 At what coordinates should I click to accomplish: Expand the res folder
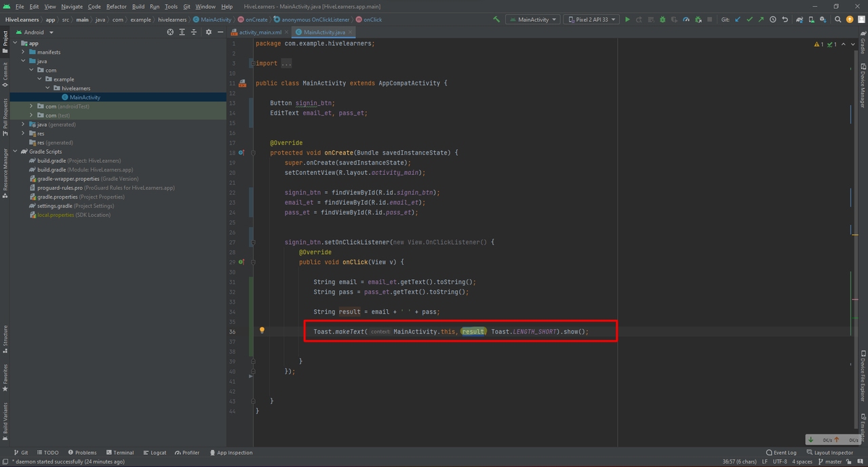pyautogui.click(x=23, y=134)
